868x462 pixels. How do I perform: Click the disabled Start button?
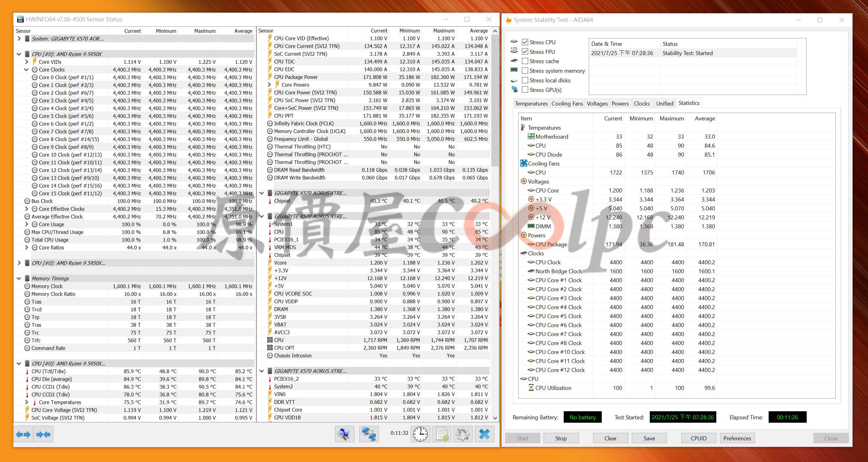coord(522,438)
